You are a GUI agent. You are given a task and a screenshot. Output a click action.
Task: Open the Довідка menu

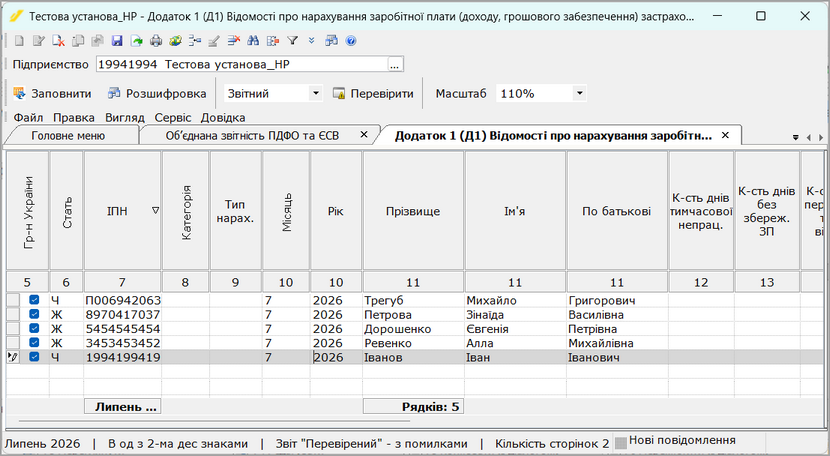[x=223, y=118]
